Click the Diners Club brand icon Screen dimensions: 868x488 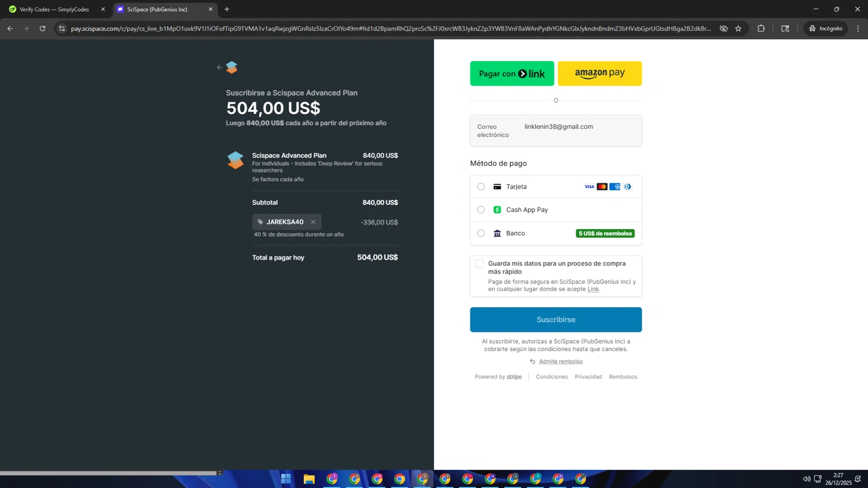(627, 187)
